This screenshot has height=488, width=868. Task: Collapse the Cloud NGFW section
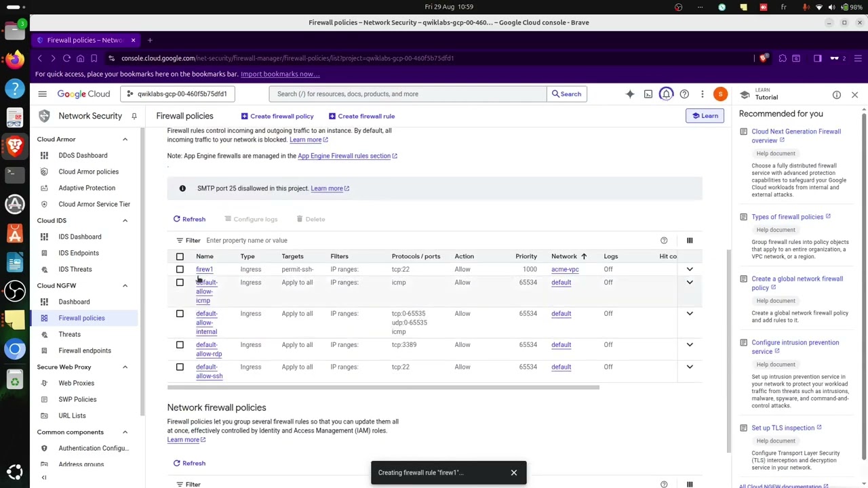pos(125,286)
